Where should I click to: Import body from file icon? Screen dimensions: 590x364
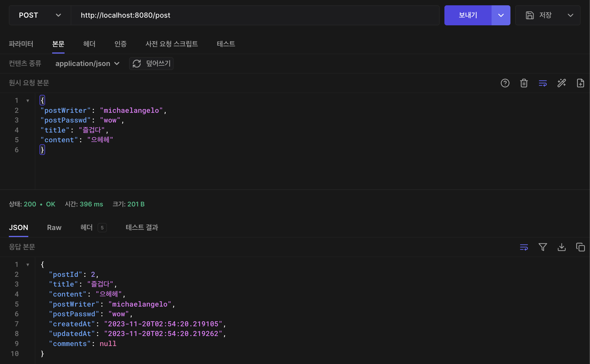click(x=580, y=83)
